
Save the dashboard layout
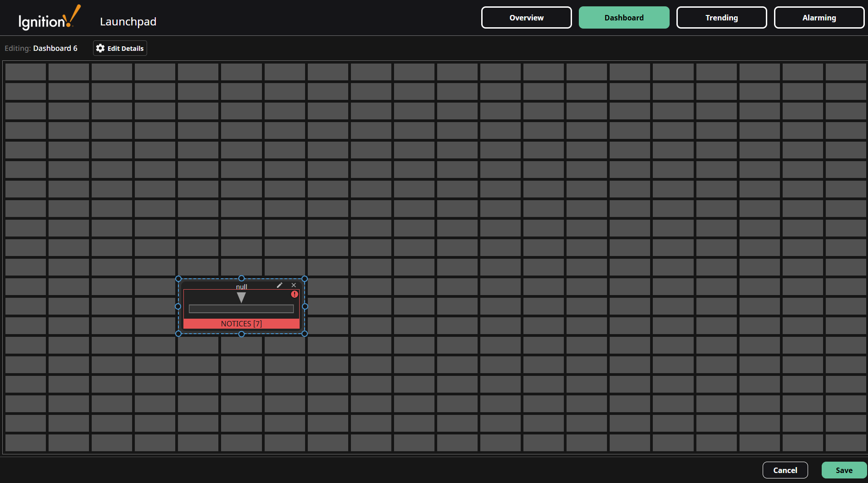coord(844,470)
